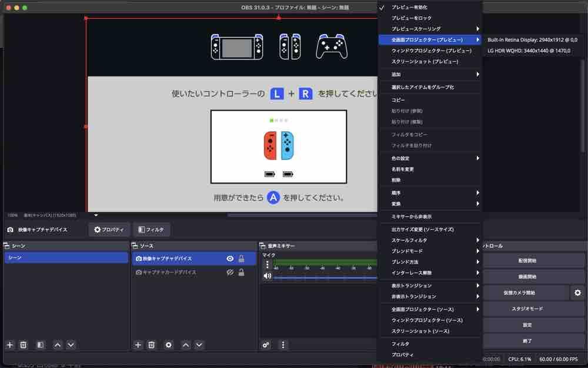588x368 pixels.
Task: Select ウィンドウプロジェクター (プレビュー) menu item
Action: pos(430,51)
